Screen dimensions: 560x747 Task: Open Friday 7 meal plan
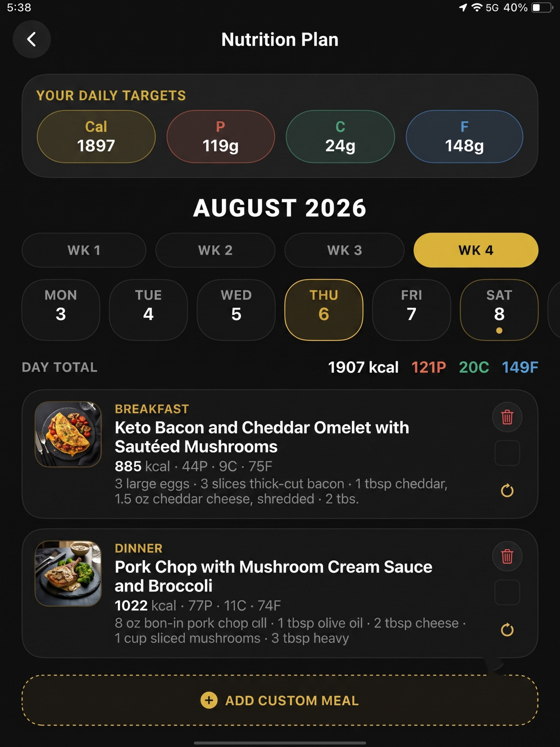412,310
